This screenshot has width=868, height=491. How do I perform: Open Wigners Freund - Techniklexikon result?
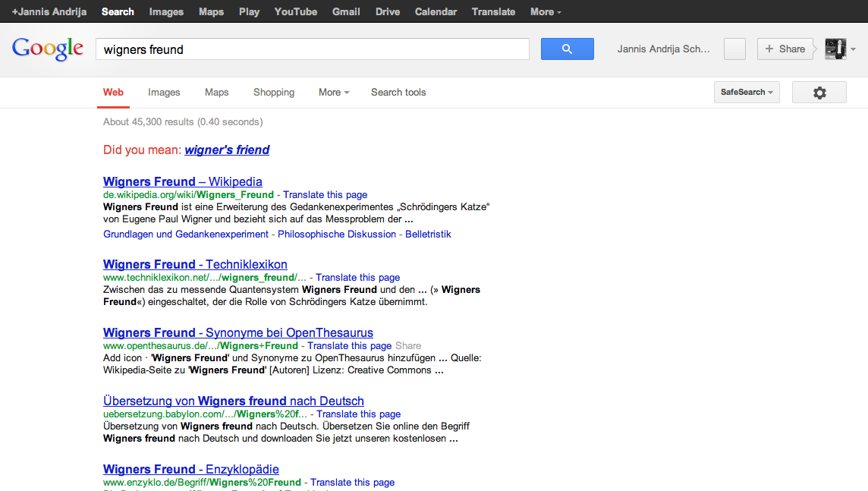coord(195,265)
